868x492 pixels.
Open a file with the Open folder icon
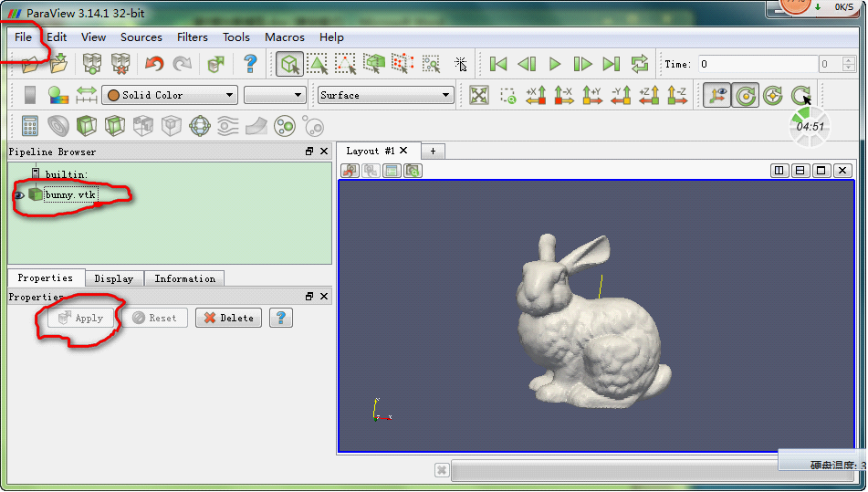click(30, 64)
